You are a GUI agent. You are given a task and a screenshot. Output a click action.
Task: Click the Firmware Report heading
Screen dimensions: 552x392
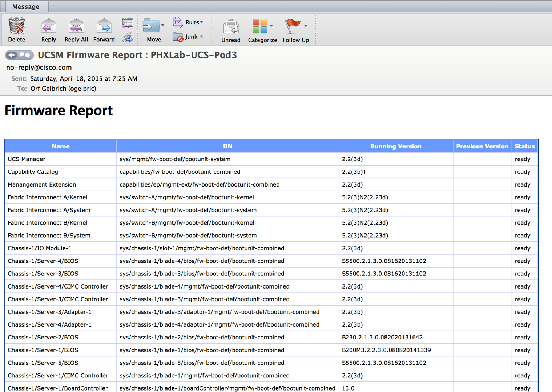coord(59,110)
